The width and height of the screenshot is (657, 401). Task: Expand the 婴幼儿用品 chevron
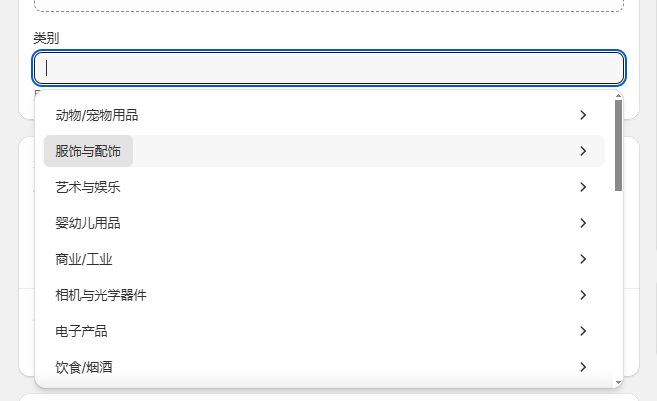click(x=583, y=223)
